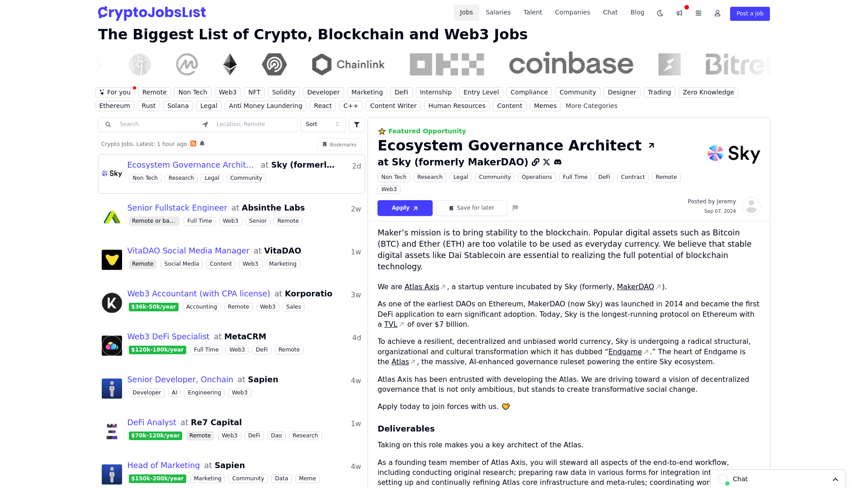Expand the Chat widget chevron

pyautogui.click(x=835, y=479)
